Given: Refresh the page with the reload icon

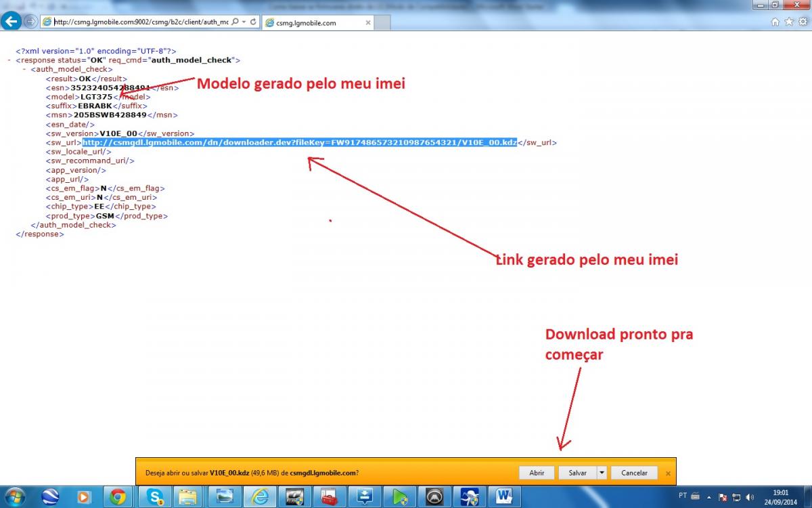Looking at the screenshot, I should point(253,22).
